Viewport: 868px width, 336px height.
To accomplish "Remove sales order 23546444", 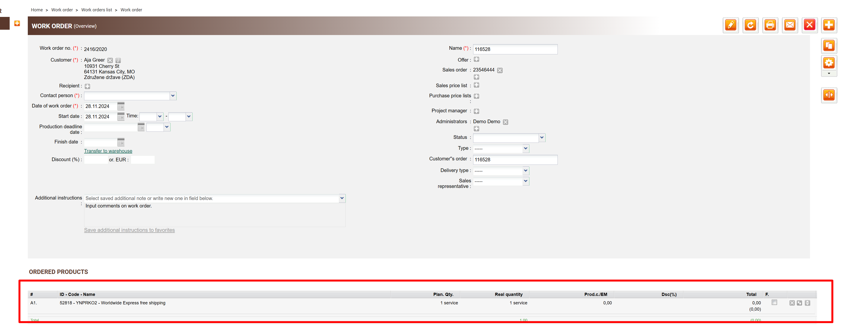I will coord(500,70).
